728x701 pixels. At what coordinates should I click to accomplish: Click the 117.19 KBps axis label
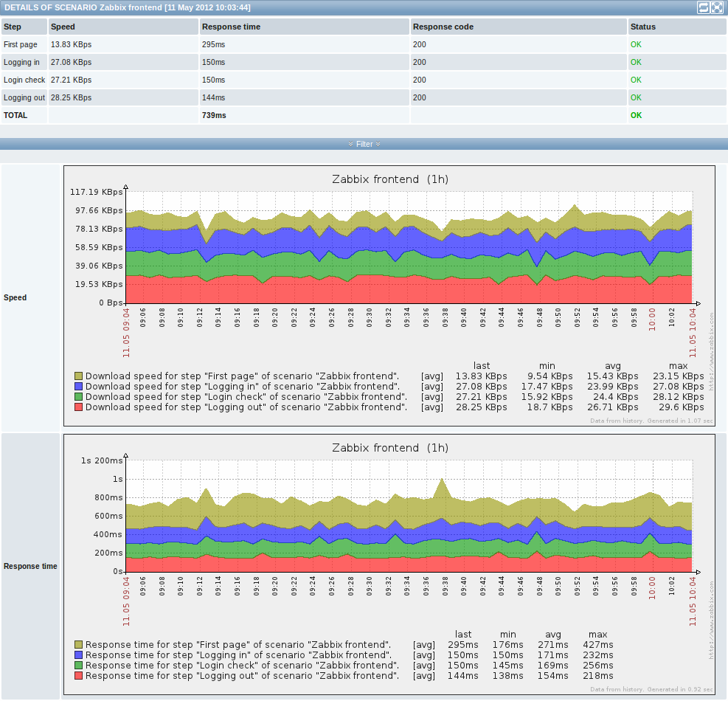pyautogui.click(x=96, y=192)
